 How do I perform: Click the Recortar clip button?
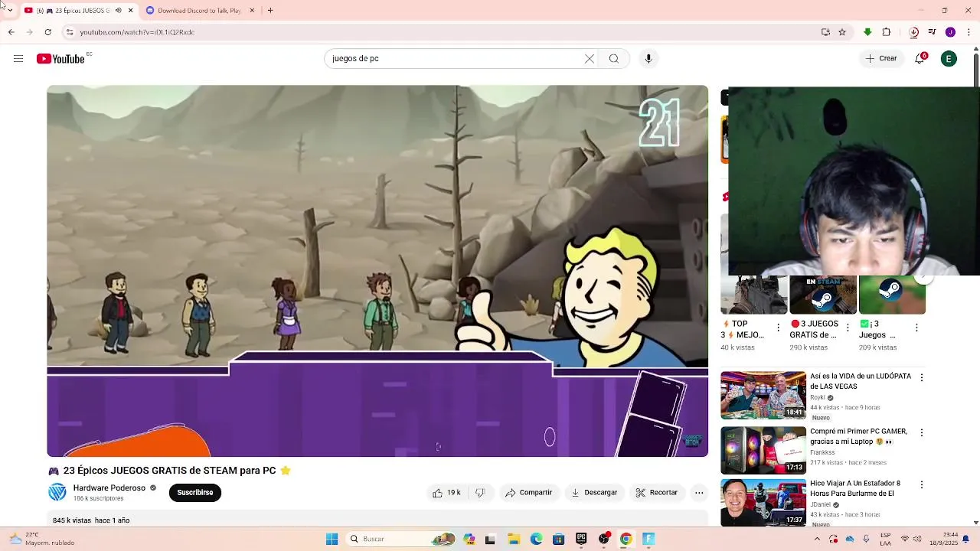[x=657, y=493]
